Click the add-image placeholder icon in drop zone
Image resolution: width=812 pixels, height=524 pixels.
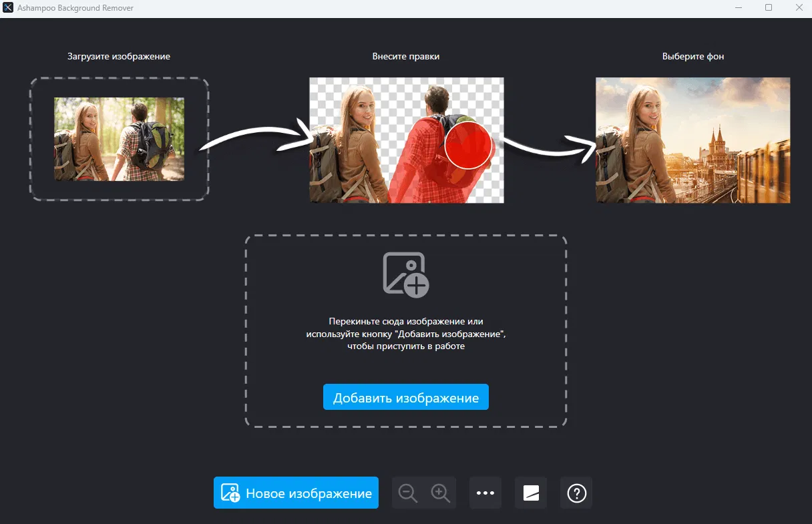point(406,274)
